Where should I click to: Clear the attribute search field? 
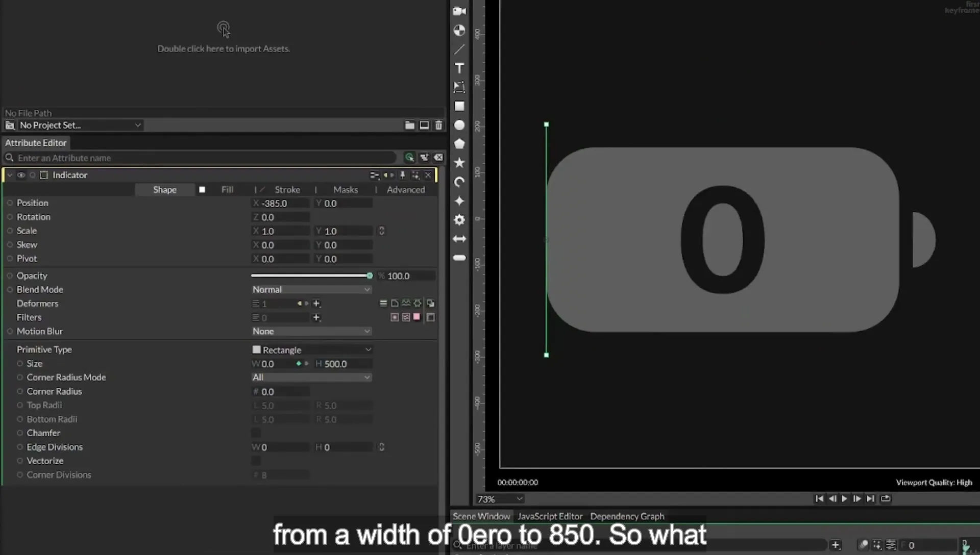pyautogui.click(x=438, y=158)
